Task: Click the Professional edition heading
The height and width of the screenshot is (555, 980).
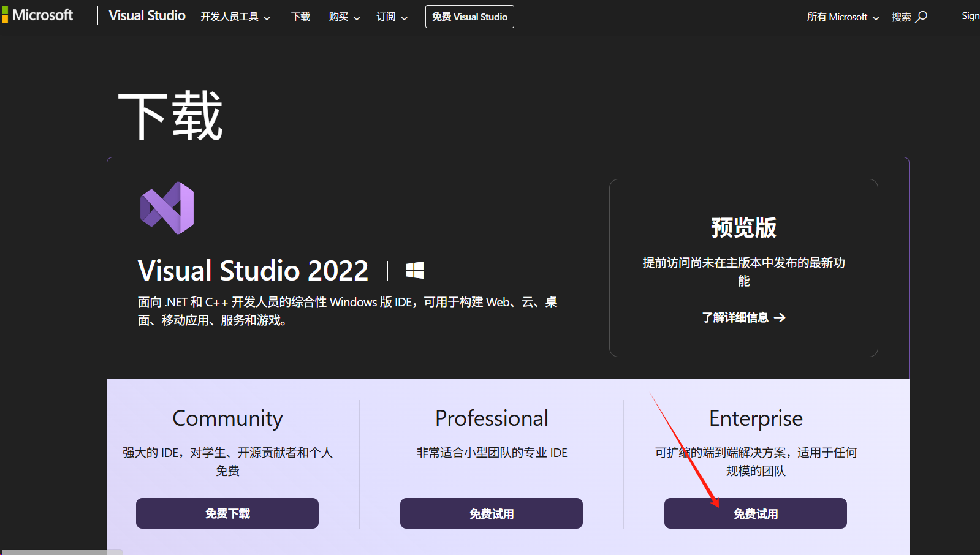Action: (492, 418)
